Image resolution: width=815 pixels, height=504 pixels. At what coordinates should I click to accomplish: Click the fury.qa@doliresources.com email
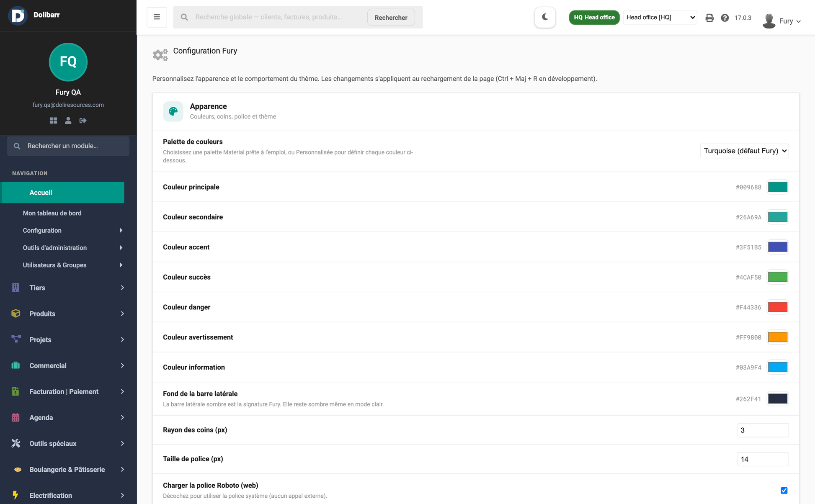[x=68, y=105]
